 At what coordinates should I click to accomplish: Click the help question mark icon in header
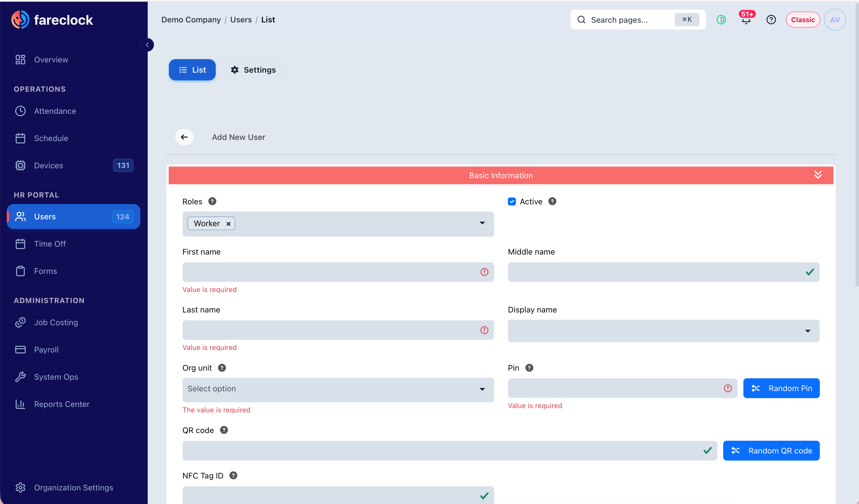click(771, 20)
